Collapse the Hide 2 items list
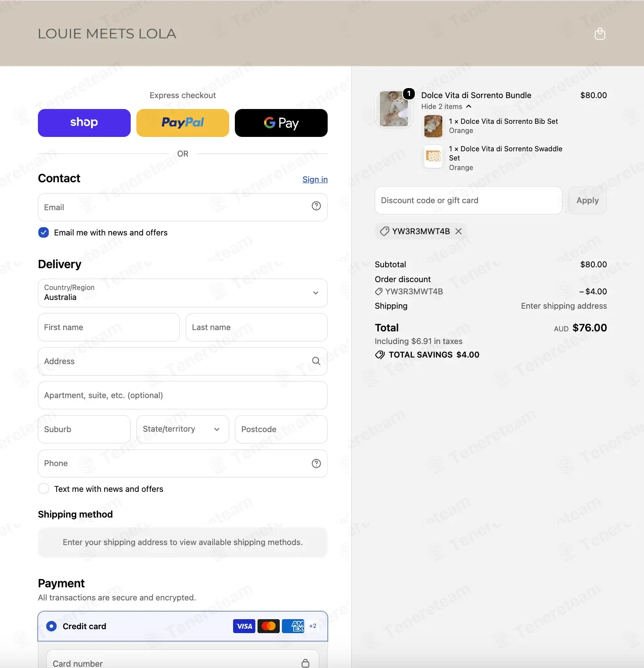The width and height of the screenshot is (644, 668). pyautogui.click(x=446, y=106)
